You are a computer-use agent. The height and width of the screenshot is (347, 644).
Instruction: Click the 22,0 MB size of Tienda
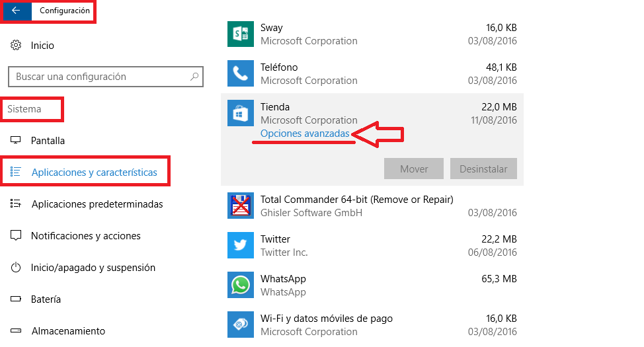tap(499, 107)
